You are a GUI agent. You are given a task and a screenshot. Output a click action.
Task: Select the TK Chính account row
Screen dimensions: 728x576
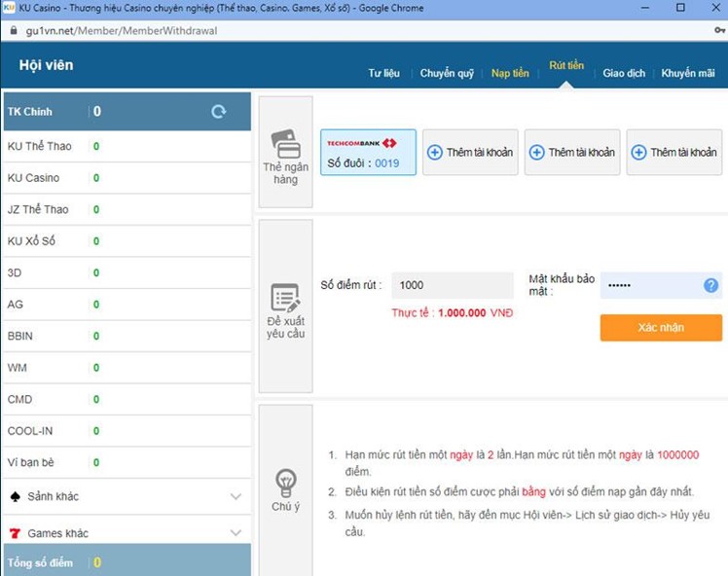127,111
